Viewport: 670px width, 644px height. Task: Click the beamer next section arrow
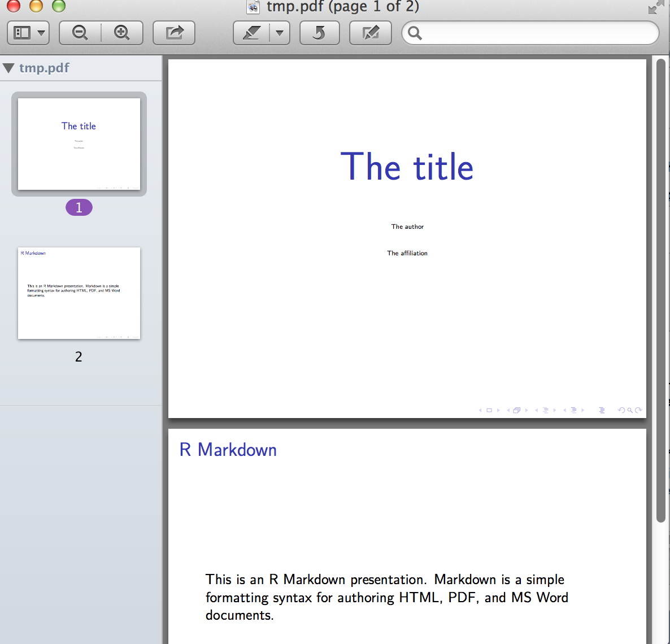pyautogui.click(x=583, y=410)
